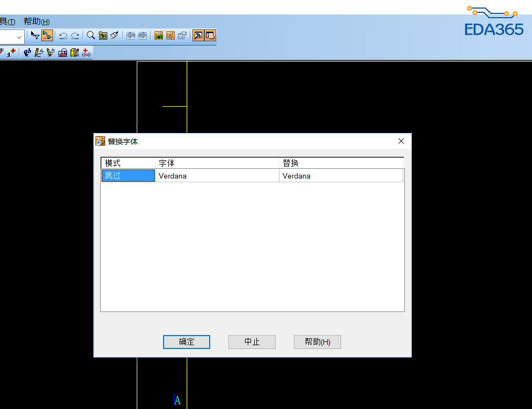This screenshot has width=532, height=409.
Task: Click the Add Field FLD icon
Action: [x=86, y=53]
